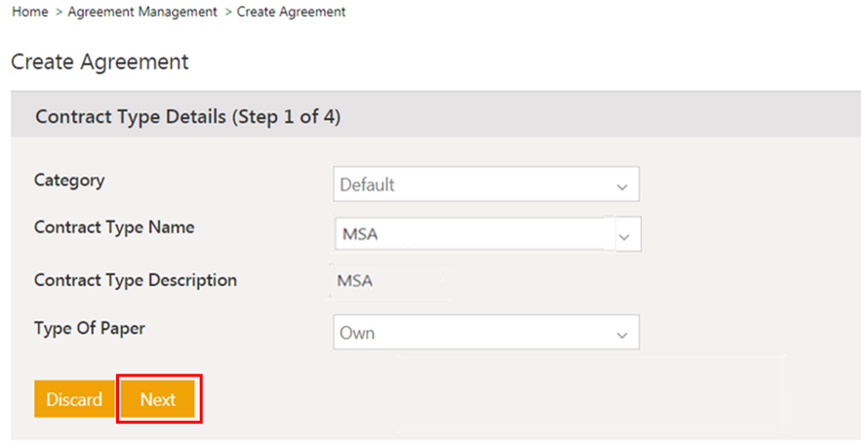Click the Type Of Paper chevron arrow
Screen dimensions: 868x448
[x=622, y=334]
